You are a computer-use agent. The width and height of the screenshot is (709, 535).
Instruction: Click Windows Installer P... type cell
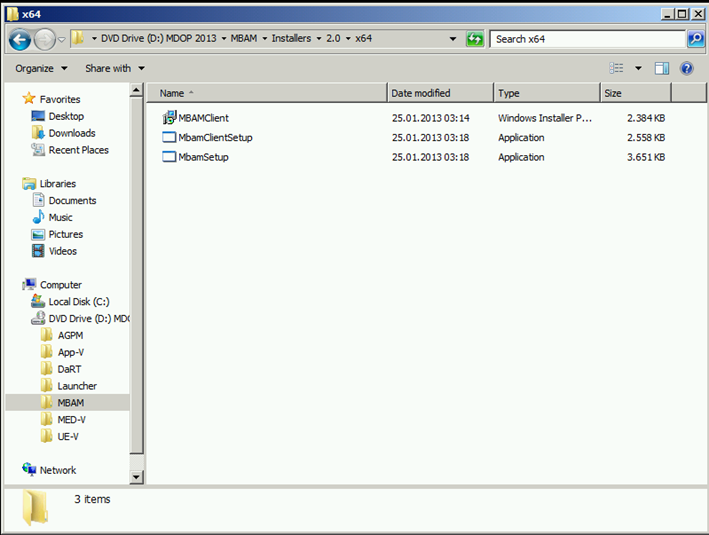pyautogui.click(x=545, y=118)
